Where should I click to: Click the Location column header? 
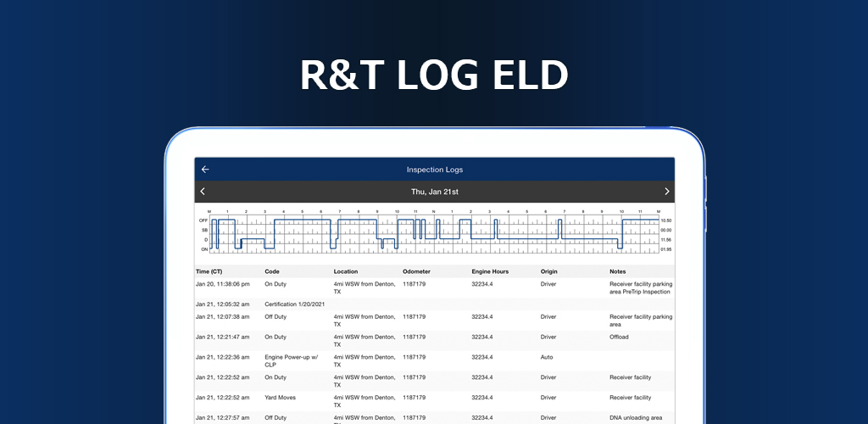(346, 271)
